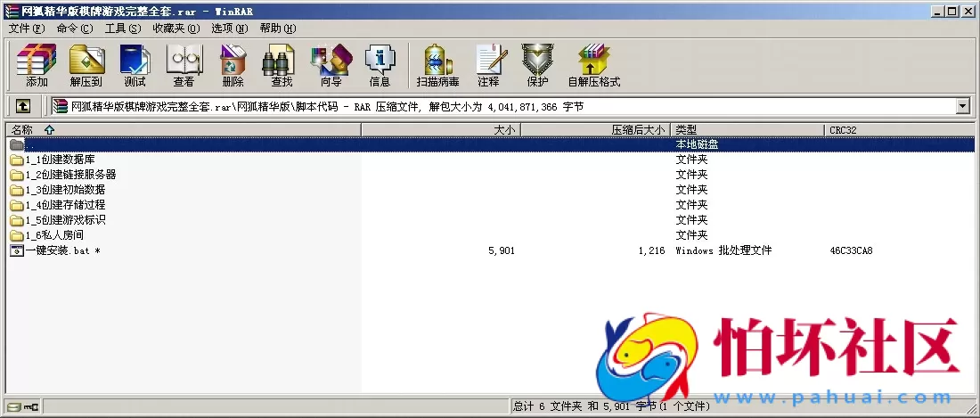Click the folder icon of 1_5创建游戏标识
Viewport: 980px width, 418px height.
click(17, 220)
